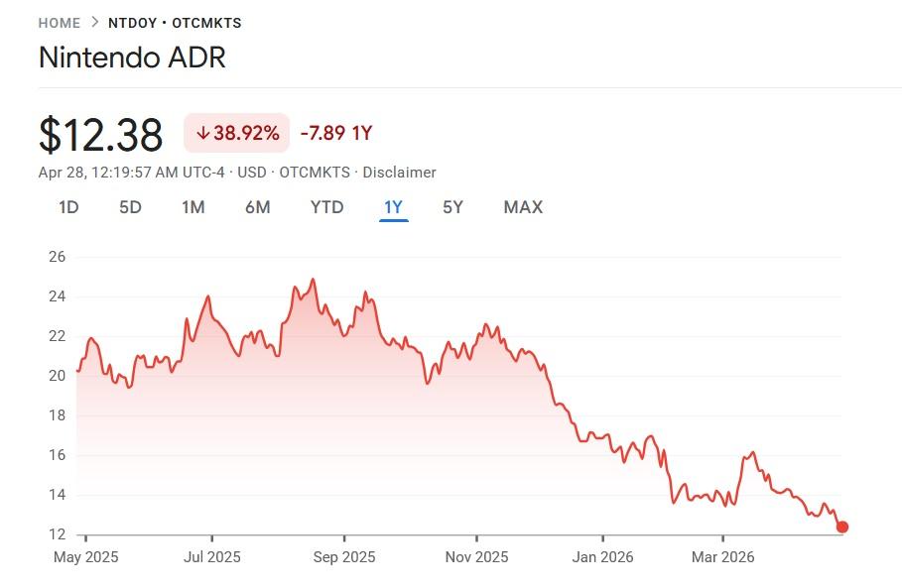902x588 pixels.
Task: Show the 1M chart range
Action: point(193,207)
